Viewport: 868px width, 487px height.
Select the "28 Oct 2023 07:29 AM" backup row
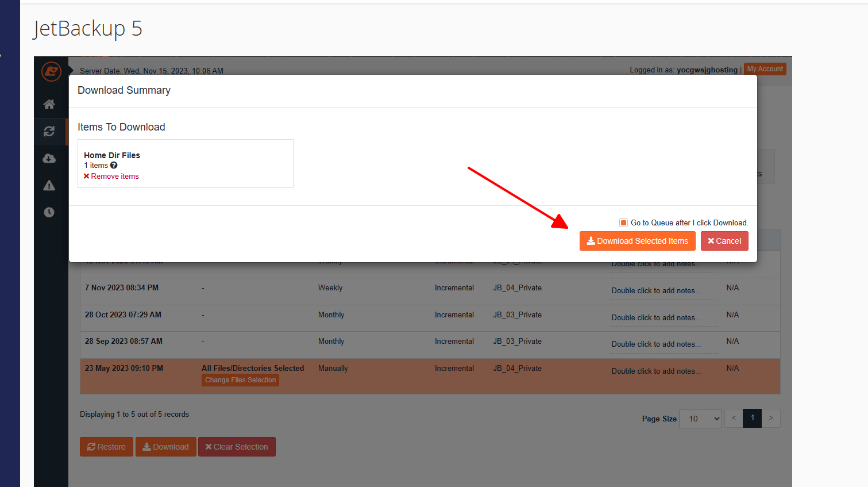point(430,318)
